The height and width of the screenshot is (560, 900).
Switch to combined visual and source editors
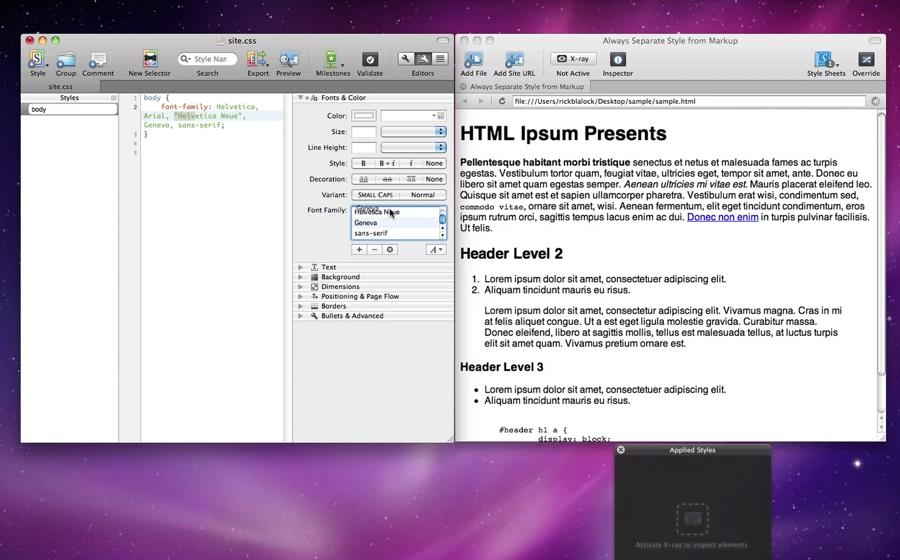tap(422, 59)
